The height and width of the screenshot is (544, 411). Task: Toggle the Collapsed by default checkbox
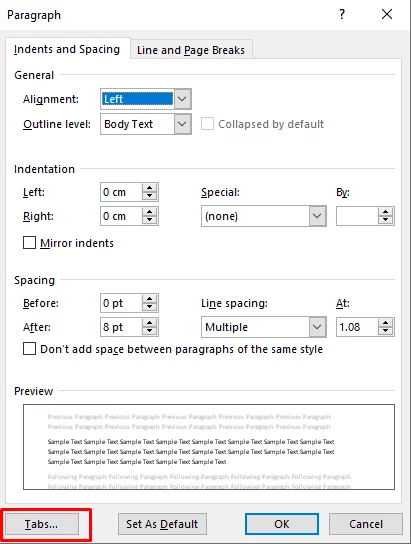(207, 124)
